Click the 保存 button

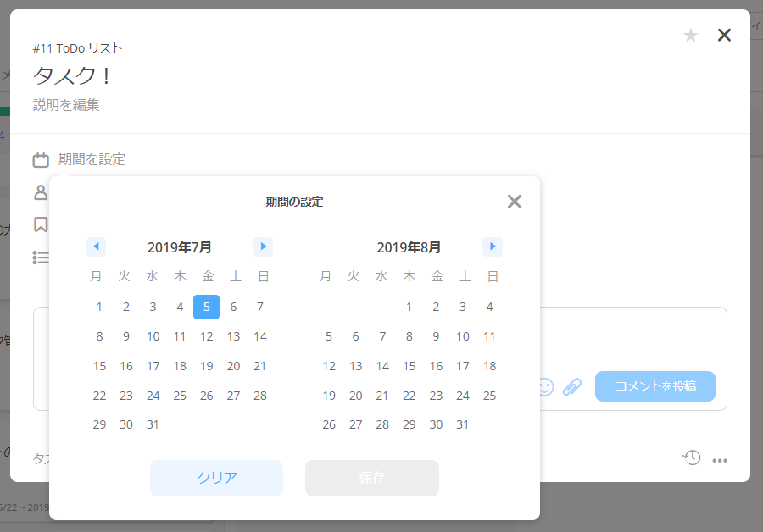click(371, 478)
